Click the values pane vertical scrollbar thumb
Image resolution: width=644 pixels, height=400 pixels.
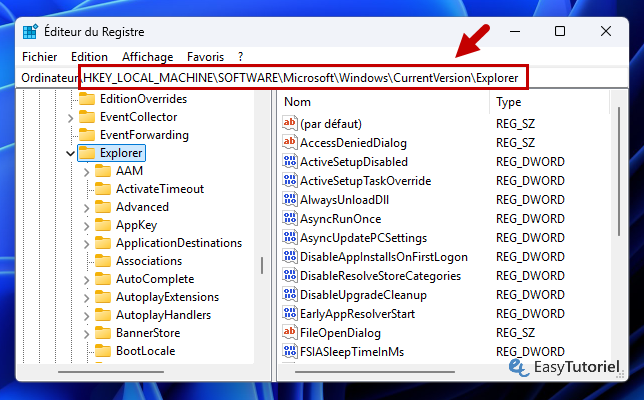(x=619, y=171)
